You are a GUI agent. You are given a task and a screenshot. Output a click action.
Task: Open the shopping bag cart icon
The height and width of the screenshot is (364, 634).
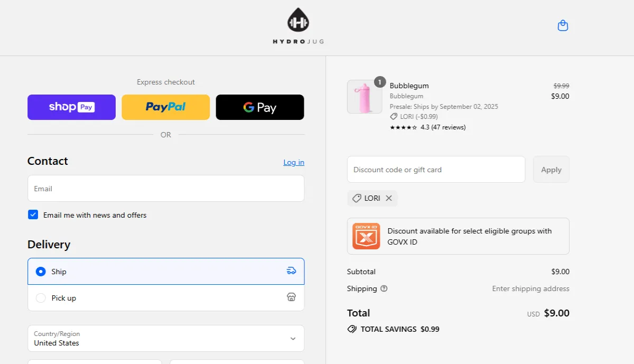(563, 25)
